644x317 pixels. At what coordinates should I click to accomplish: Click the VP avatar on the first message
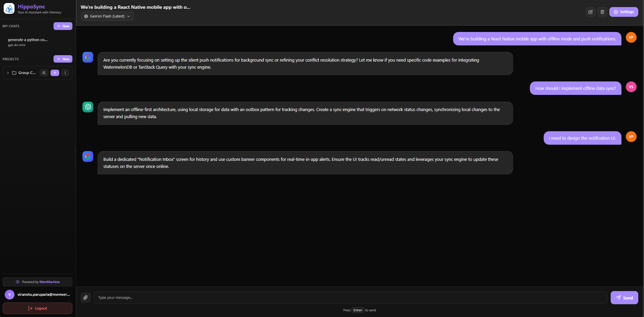pos(631,37)
